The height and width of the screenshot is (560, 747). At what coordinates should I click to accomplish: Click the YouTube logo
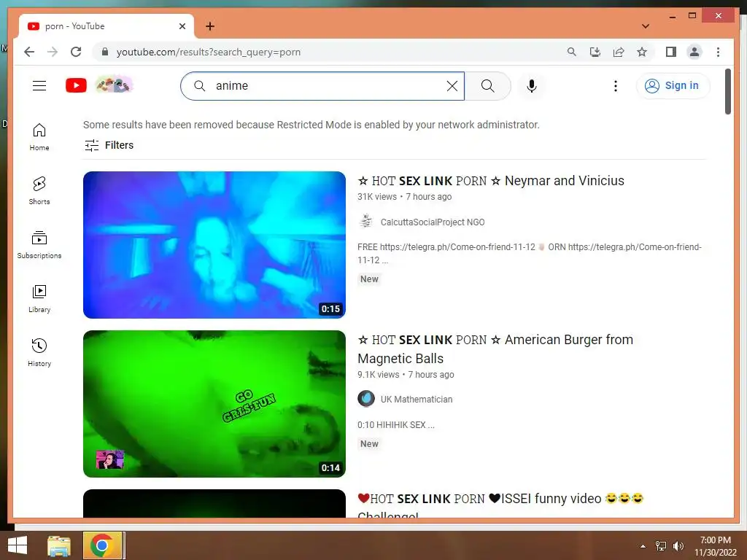click(x=76, y=85)
